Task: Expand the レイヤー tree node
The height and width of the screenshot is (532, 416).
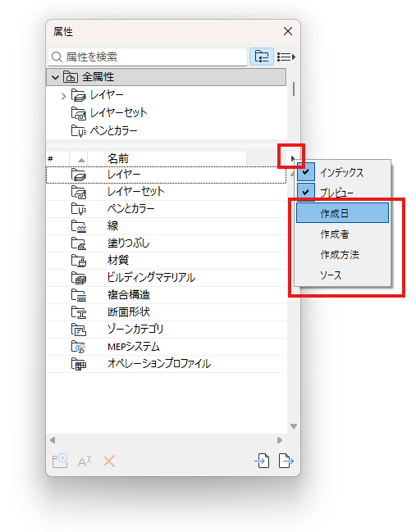Action: pyautogui.click(x=63, y=97)
